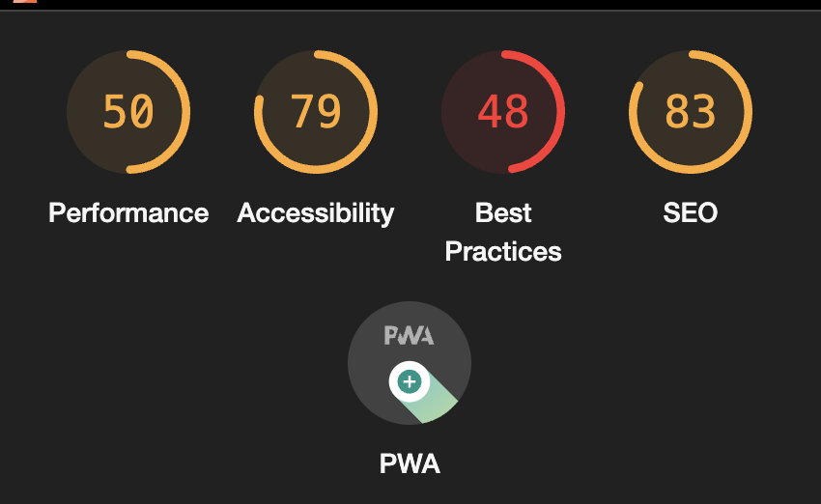Image resolution: width=821 pixels, height=504 pixels.
Task: Click the red score number 48
Action: click(x=503, y=111)
